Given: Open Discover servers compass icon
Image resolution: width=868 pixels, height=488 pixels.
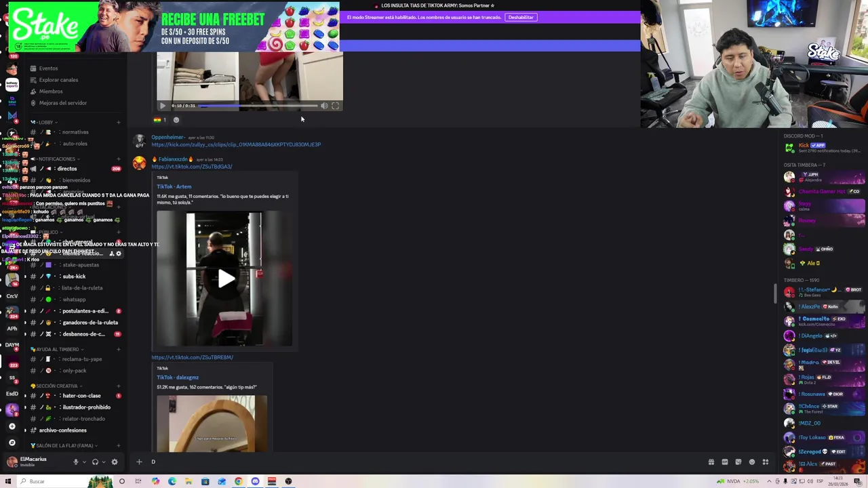Looking at the screenshot, I should pos(12,443).
